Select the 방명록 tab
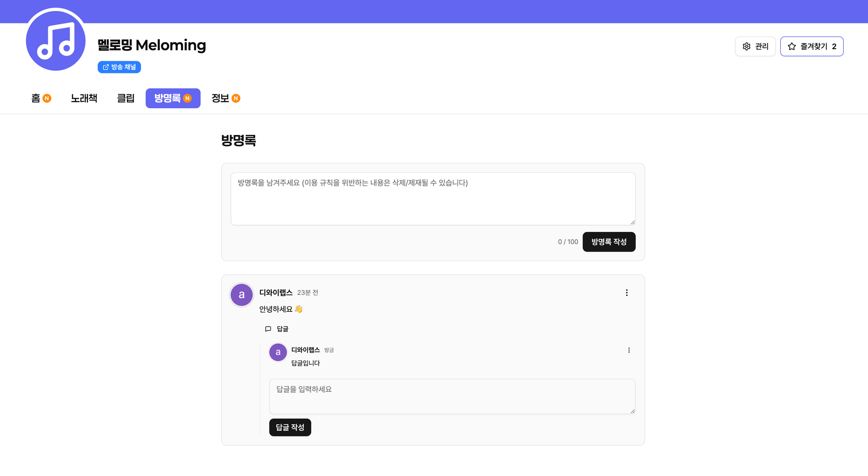This screenshot has height=476, width=868. [x=173, y=98]
